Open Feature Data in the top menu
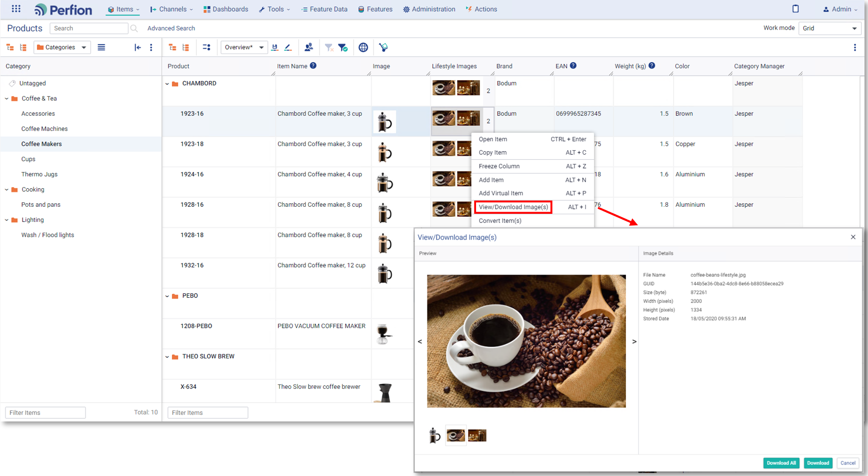The height and width of the screenshot is (476, 868). click(x=324, y=10)
